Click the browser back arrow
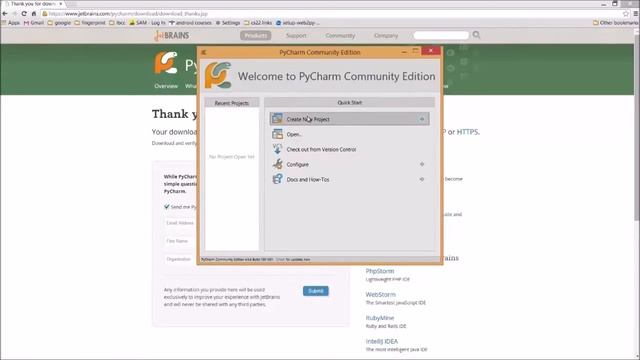The height and width of the screenshot is (360, 640). [5, 13]
